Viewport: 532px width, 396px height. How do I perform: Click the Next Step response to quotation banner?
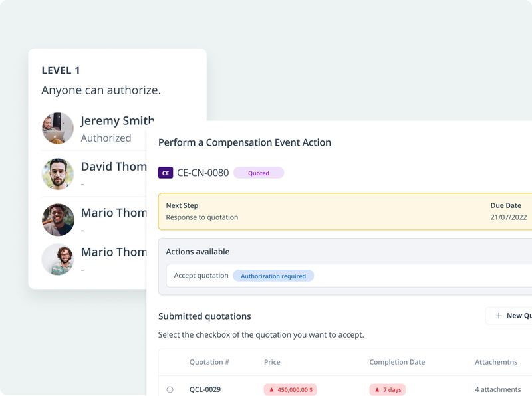[x=344, y=211]
